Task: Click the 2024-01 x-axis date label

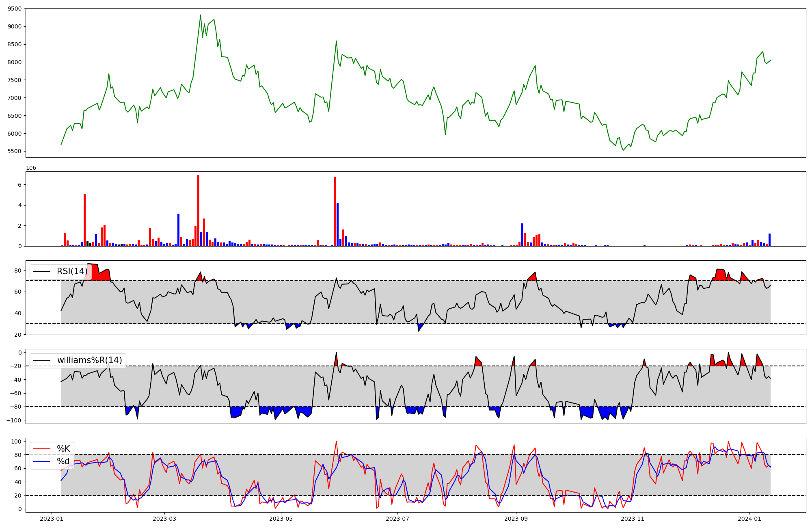Action: pos(749,519)
